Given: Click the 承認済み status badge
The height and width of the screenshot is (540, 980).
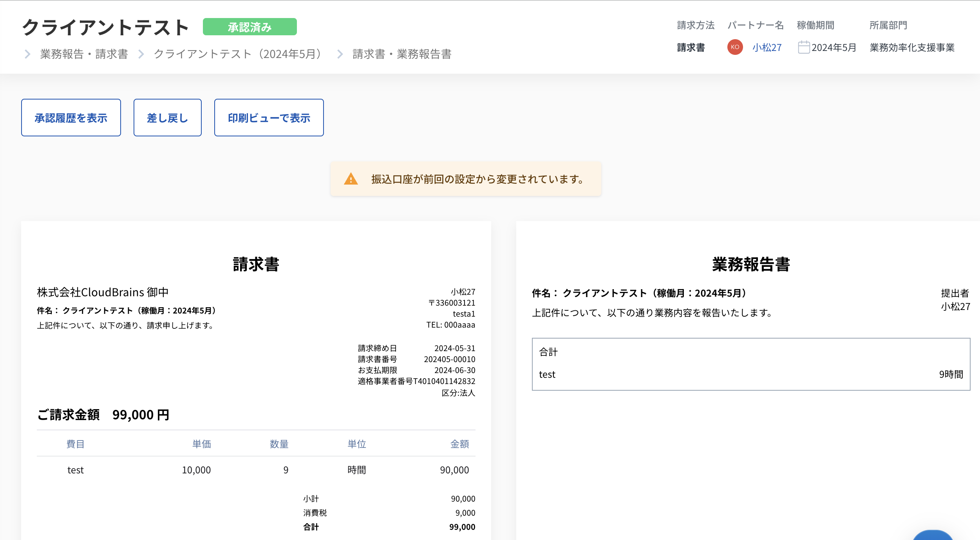Looking at the screenshot, I should (x=250, y=27).
